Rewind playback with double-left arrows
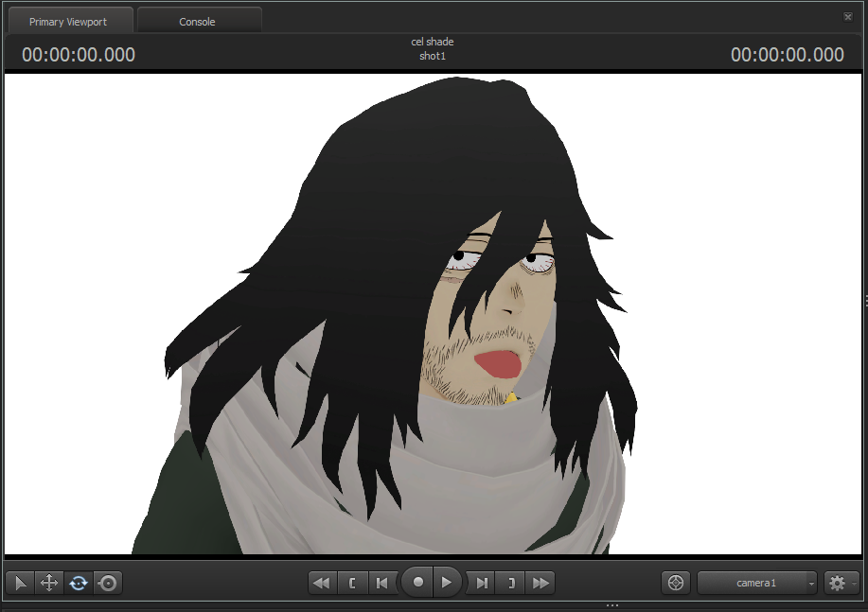Image resolution: width=868 pixels, height=612 pixels. [x=322, y=583]
